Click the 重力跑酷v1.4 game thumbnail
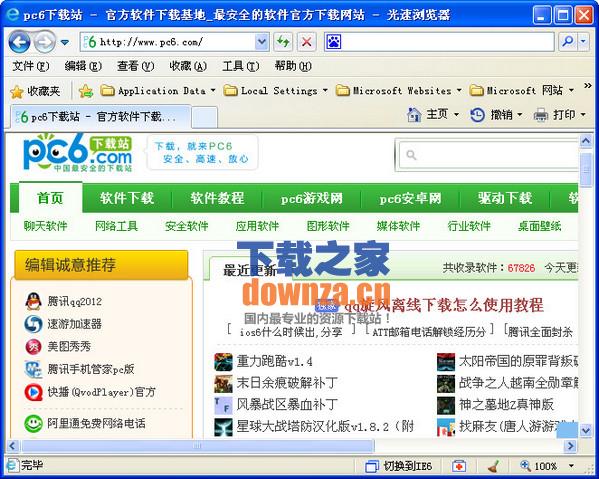The height and width of the screenshot is (479, 599). point(223,362)
